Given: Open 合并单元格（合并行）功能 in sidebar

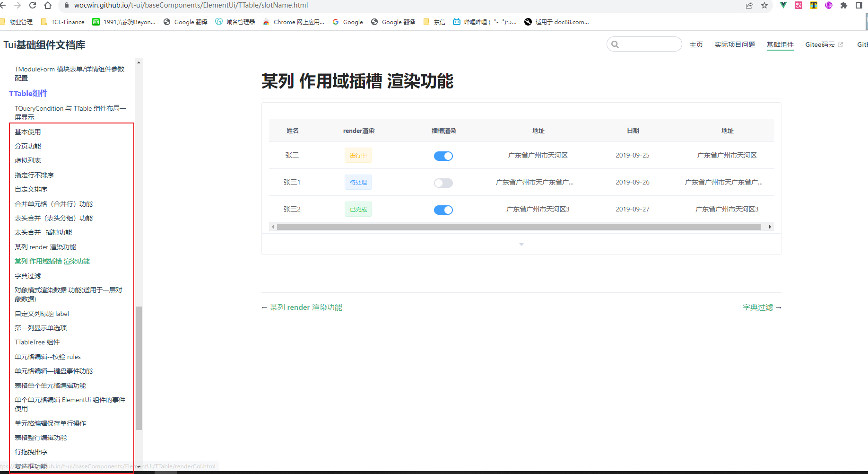Looking at the screenshot, I should 54,204.
